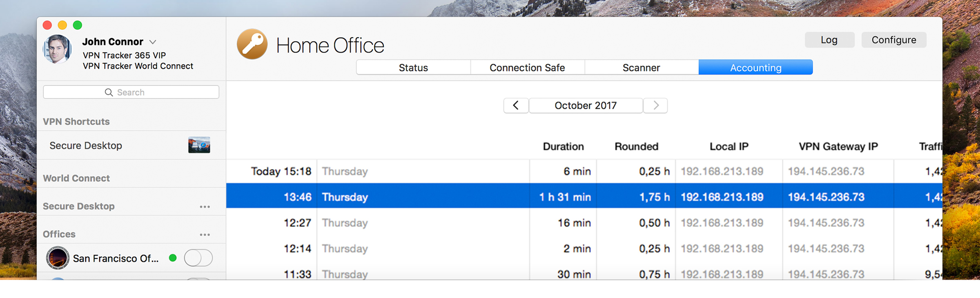980x298 pixels.
Task: Open Offices section options (three dots)
Action: (x=205, y=234)
